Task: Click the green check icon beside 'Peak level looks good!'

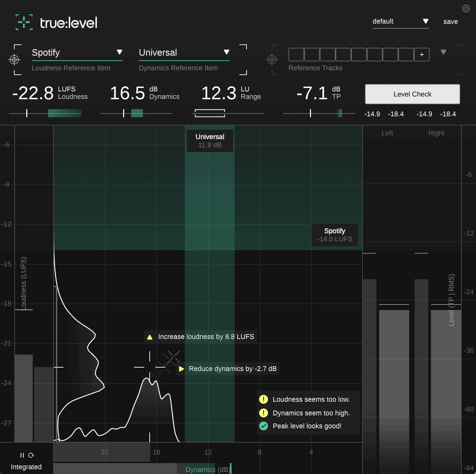Action: pos(264,426)
